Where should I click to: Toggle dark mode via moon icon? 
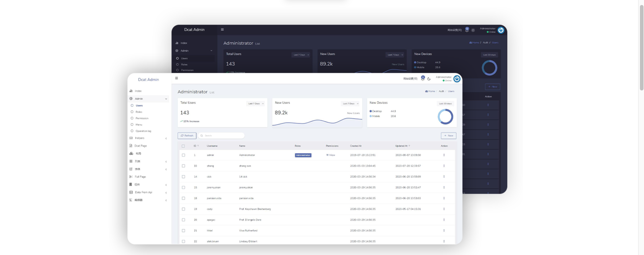tap(429, 79)
